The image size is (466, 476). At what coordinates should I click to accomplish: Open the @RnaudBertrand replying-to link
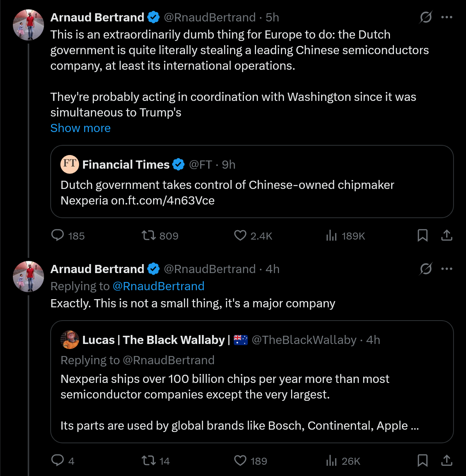pos(158,286)
